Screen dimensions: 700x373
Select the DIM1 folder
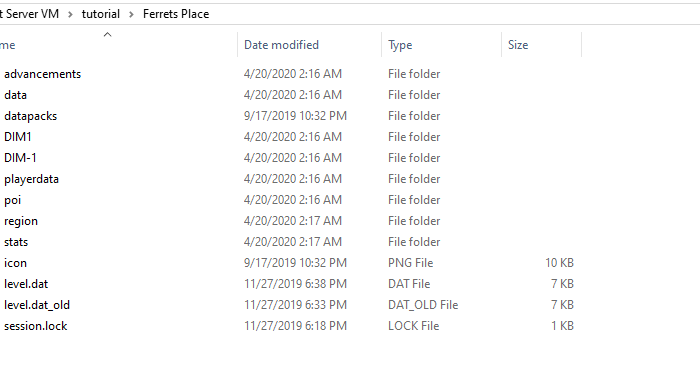click(18, 137)
